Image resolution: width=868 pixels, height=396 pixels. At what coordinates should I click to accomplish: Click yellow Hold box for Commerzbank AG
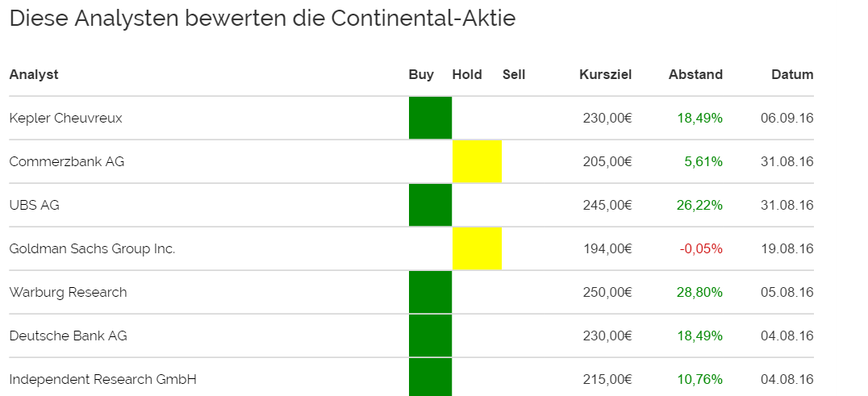(477, 161)
